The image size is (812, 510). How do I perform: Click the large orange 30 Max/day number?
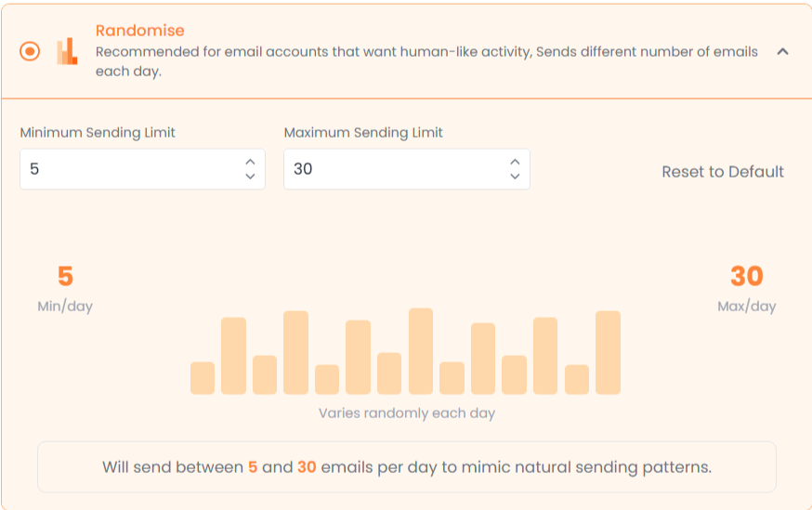point(746,277)
